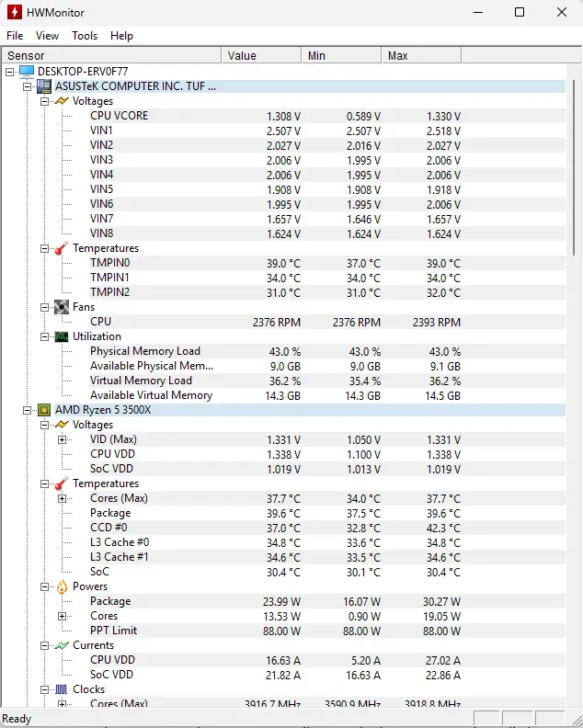Collapse the Fans group
Screen dimensions: 583x728
pyautogui.click(x=44, y=307)
